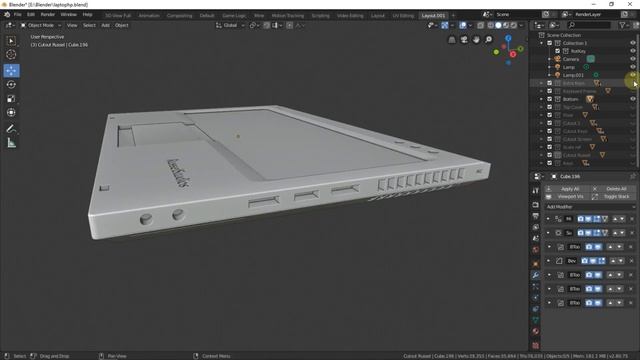Activate the 3D Cursor tool

tap(11, 54)
